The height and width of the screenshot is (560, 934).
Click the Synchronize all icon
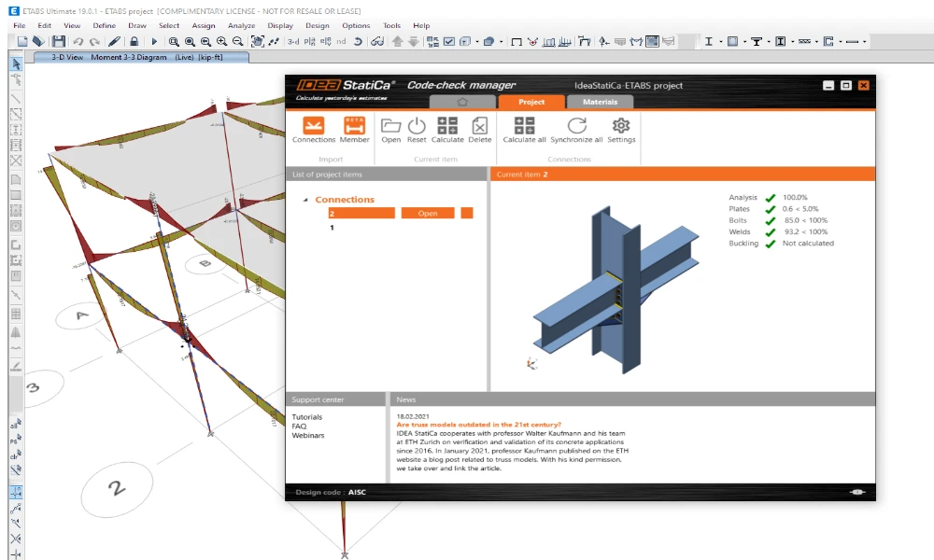pyautogui.click(x=576, y=126)
